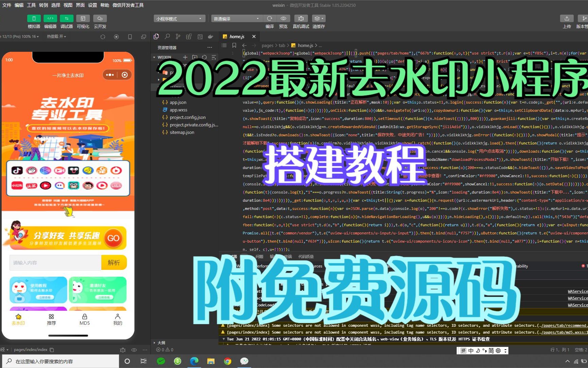Image resolution: width=588 pixels, height=368 pixels.
Task: Open the Docker whale icon in the sidebar
Action: click(x=211, y=36)
